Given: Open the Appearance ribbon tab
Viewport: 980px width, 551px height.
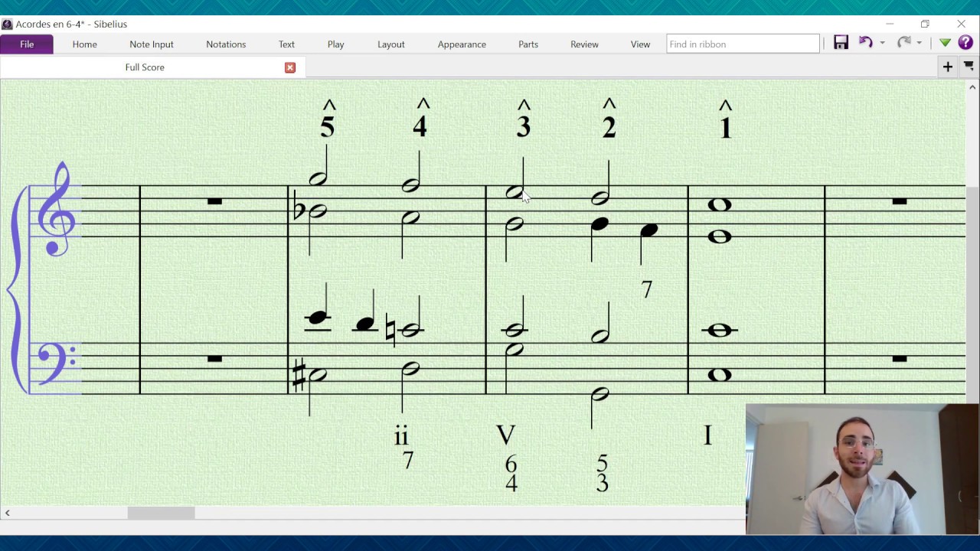Looking at the screenshot, I should coord(462,44).
